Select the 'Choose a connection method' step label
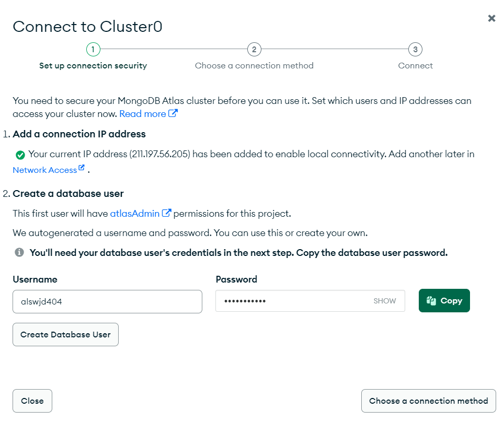Viewport: 504px width, 422px height. point(254,66)
